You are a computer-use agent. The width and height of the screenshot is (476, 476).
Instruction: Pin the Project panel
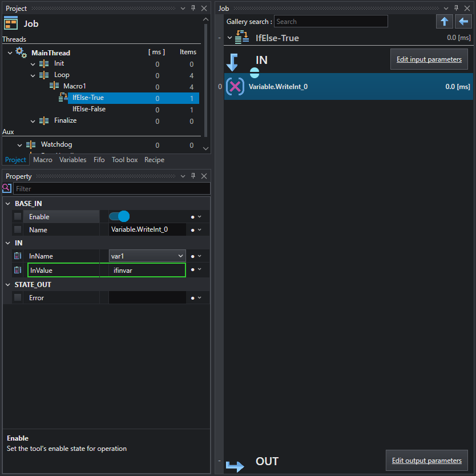click(193, 8)
